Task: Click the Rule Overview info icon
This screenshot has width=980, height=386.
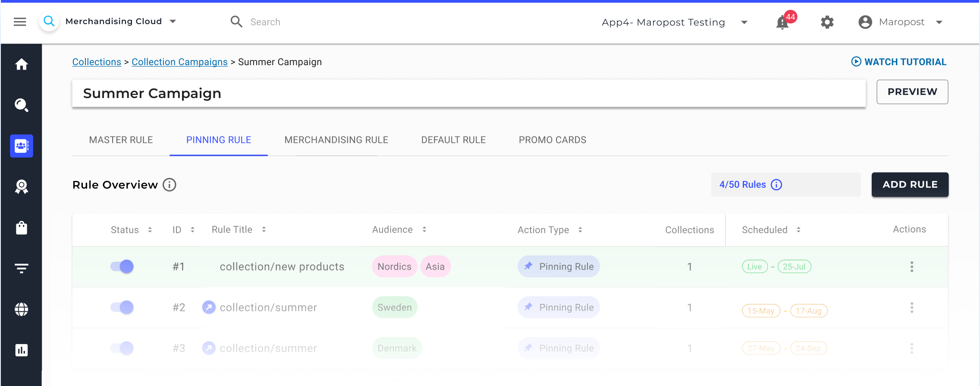Action: tap(170, 185)
